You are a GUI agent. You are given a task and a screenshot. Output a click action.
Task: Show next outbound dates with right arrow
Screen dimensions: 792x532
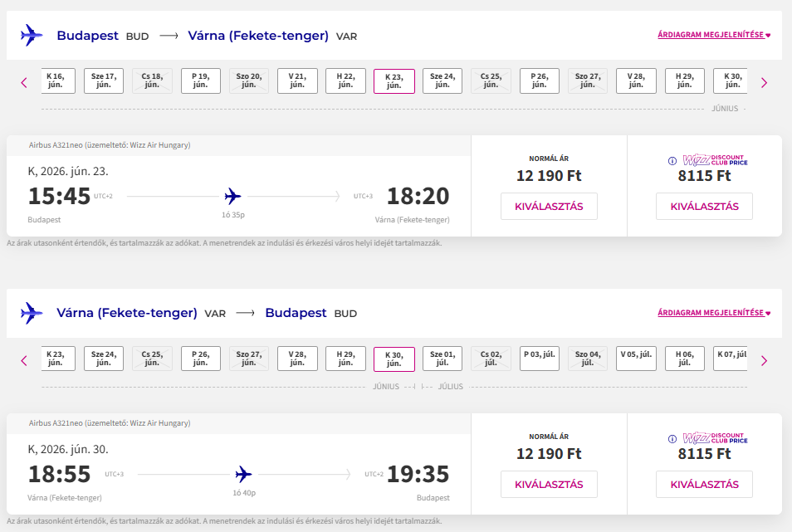[764, 82]
